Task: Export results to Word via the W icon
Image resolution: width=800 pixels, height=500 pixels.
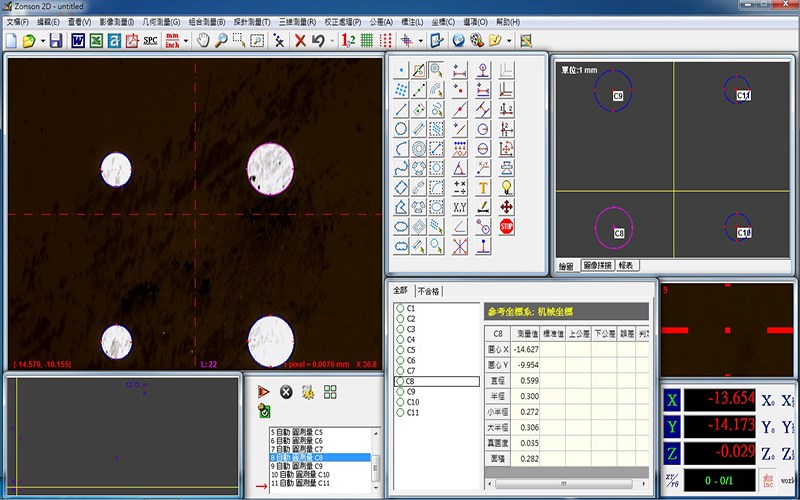Action: (x=78, y=40)
